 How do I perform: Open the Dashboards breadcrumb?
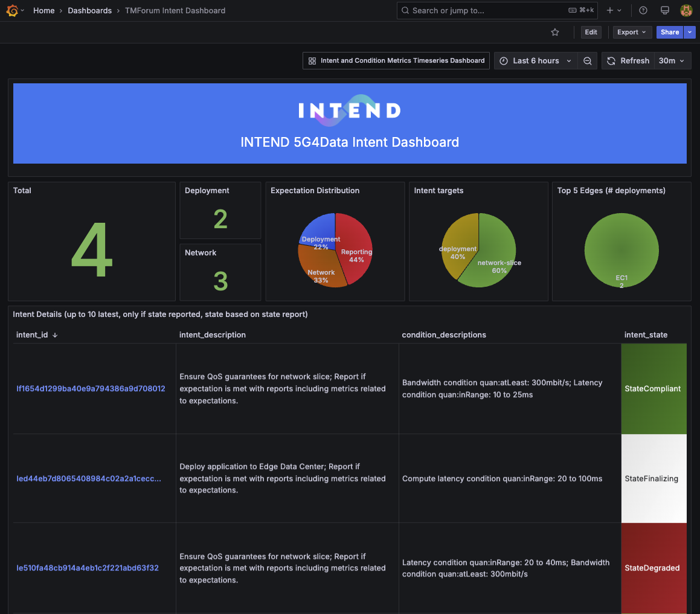(90, 10)
